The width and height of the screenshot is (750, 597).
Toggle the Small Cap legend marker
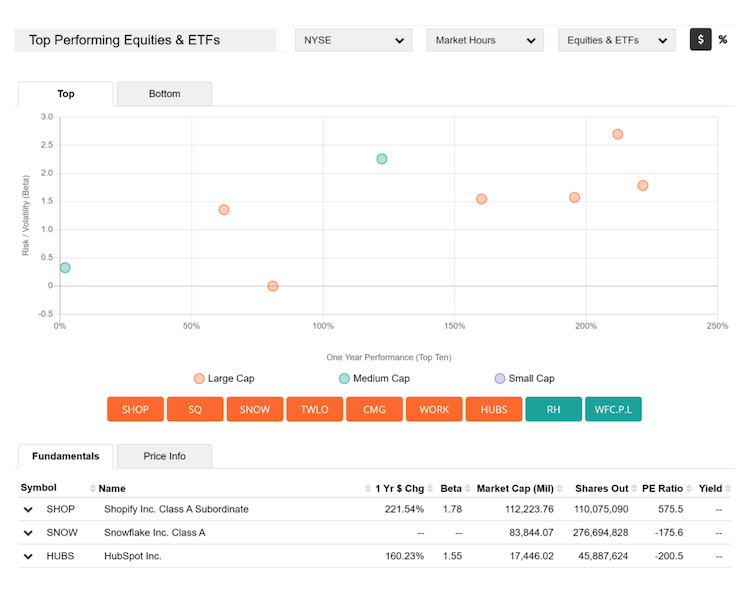click(500, 378)
